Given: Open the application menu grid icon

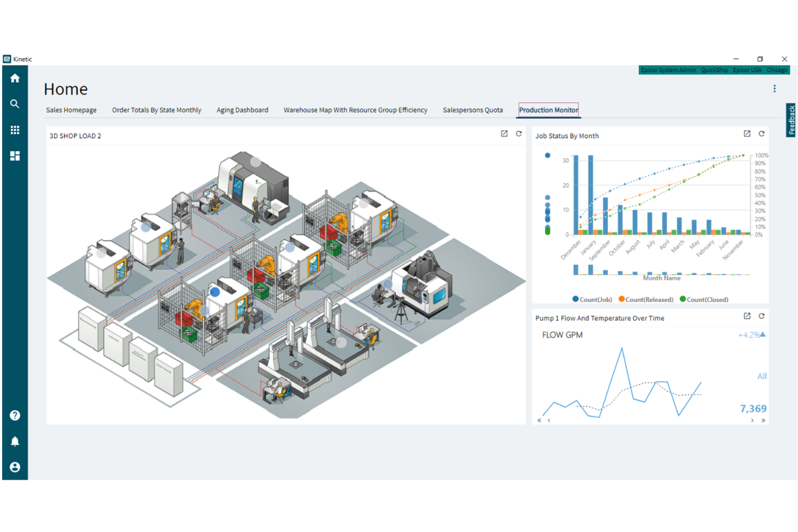Looking at the screenshot, I should click(x=15, y=129).
